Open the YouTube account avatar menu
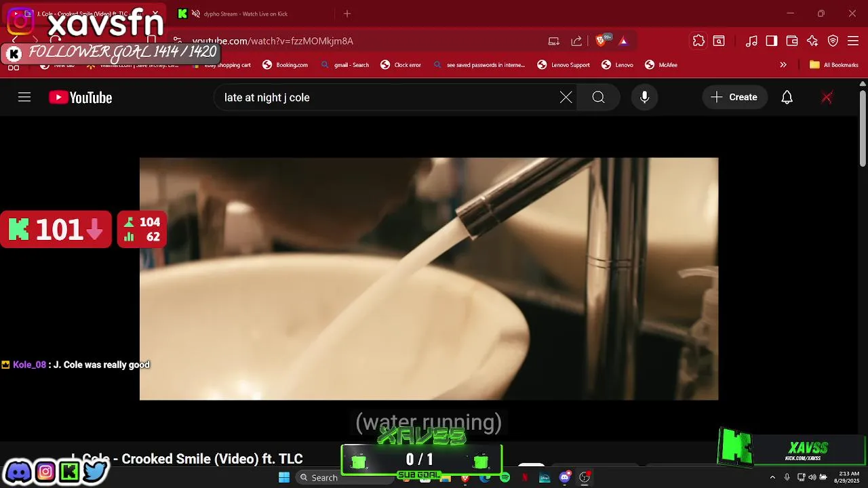The width and height of the screenshot is (868, 488). 827,98
